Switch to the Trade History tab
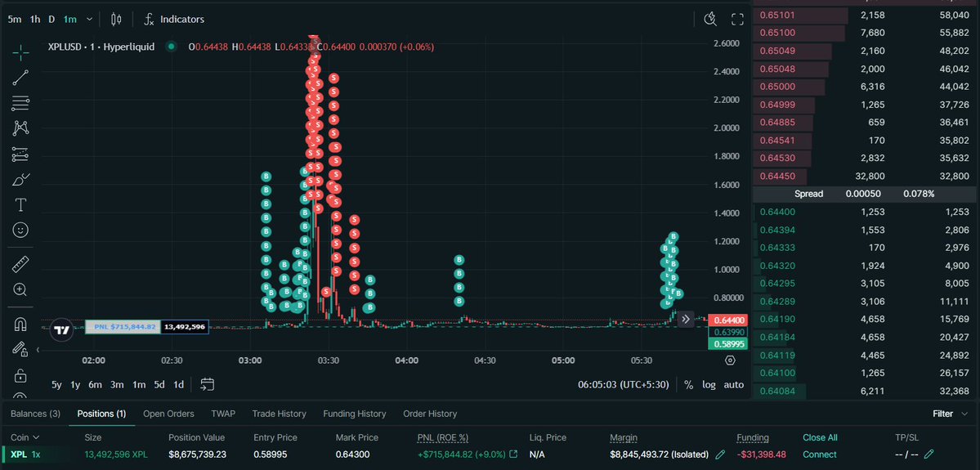This screenshot has width=980, height=470. pyautogui.click(x=280, y=414)
